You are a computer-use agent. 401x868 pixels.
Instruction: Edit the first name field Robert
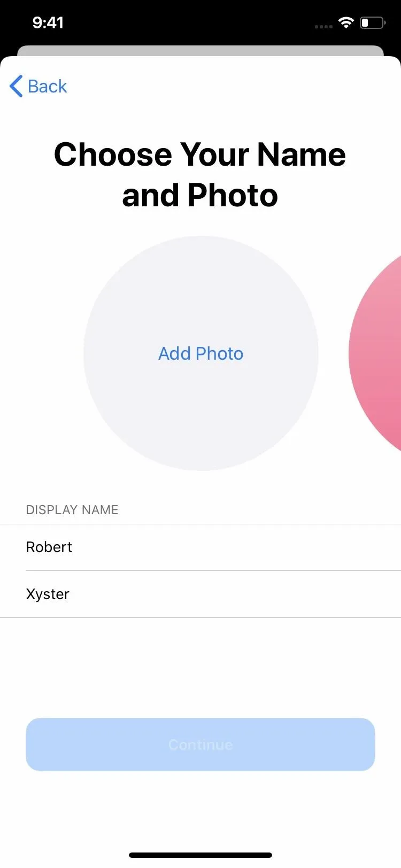tap(200, 547)
